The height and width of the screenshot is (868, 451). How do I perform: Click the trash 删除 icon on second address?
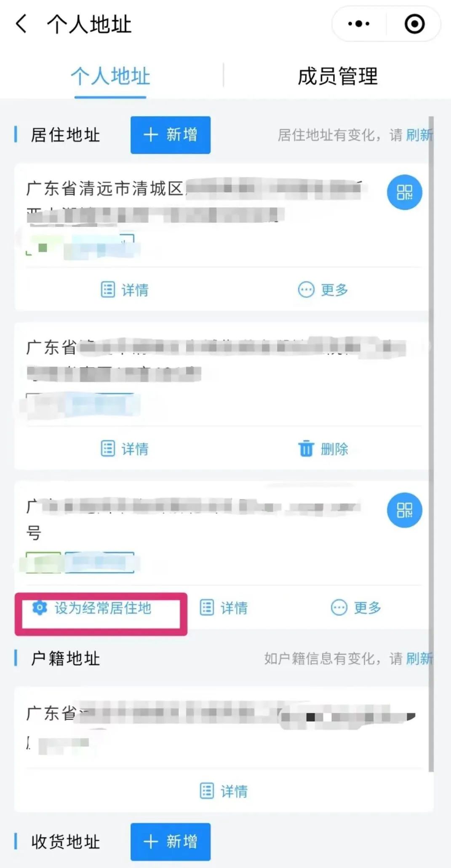click(306, 449)
